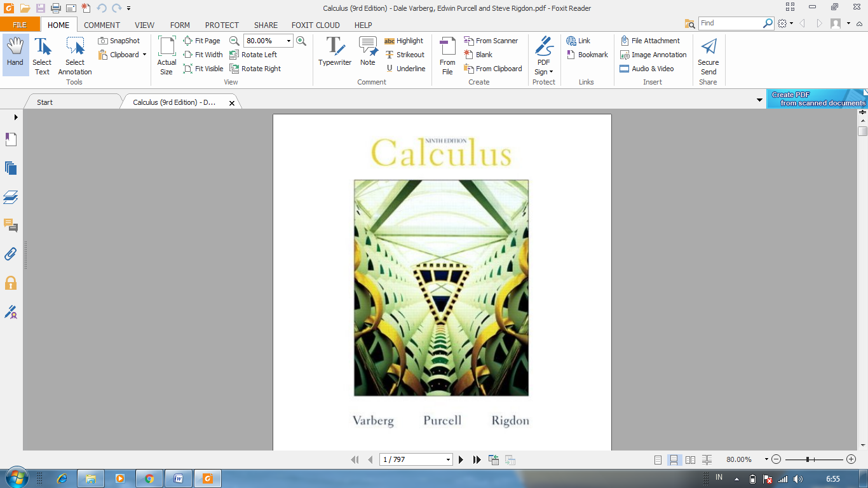Image resolution: width=868 pixels, height=488 pixels.
Task: Click the Redo arrow
Action: [x=116, y=8]
